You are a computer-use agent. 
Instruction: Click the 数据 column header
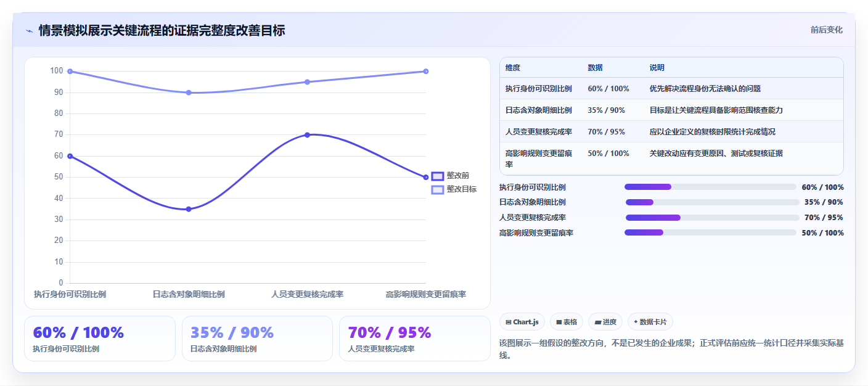pos(596,68)
